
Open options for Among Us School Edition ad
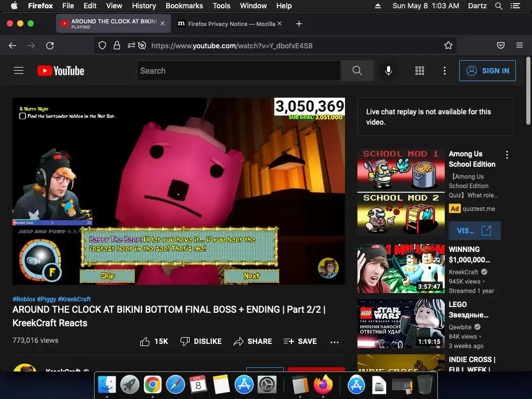tap(507, 155)
